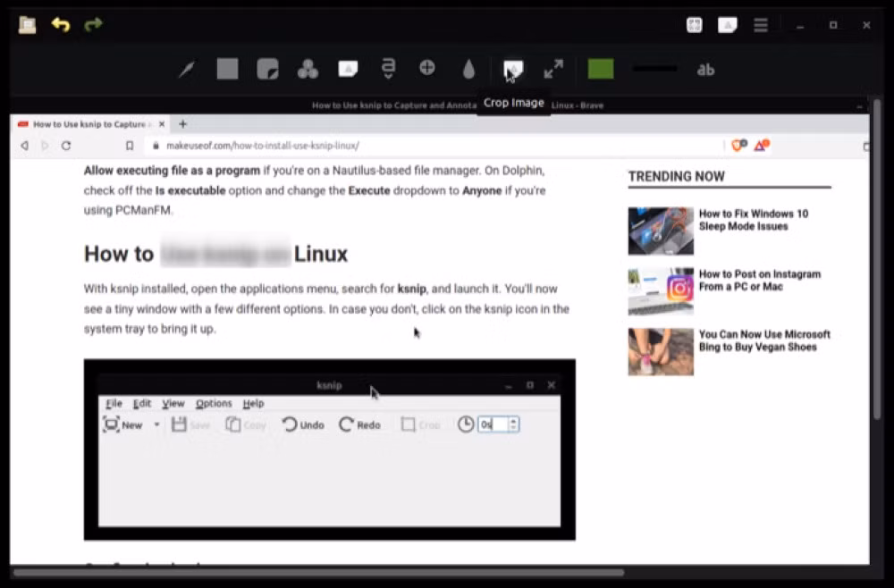This screenshot has height=588, width=894.
Task: Open 'How to Post on Instagram' article link
Action: point(759,281)
